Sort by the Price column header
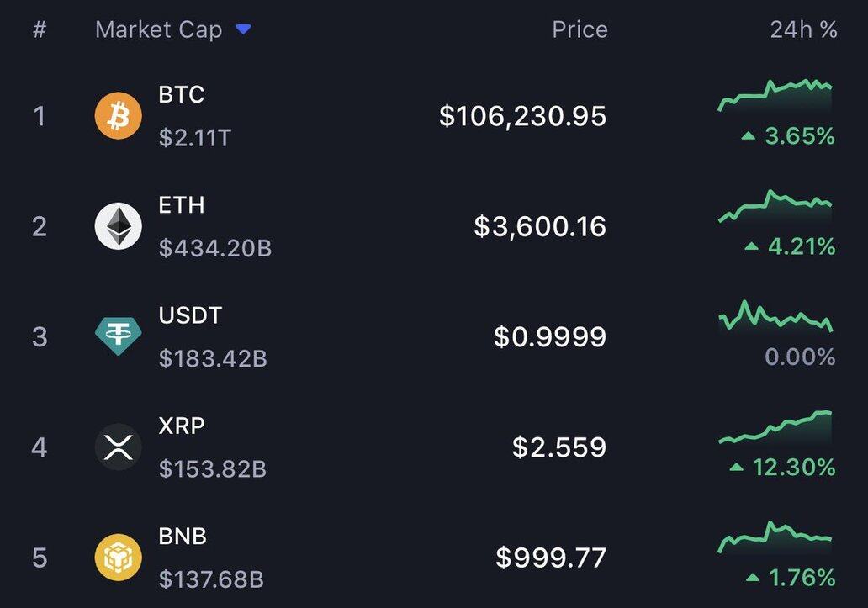This screenshot has width=868, height=608. [579, 29]
